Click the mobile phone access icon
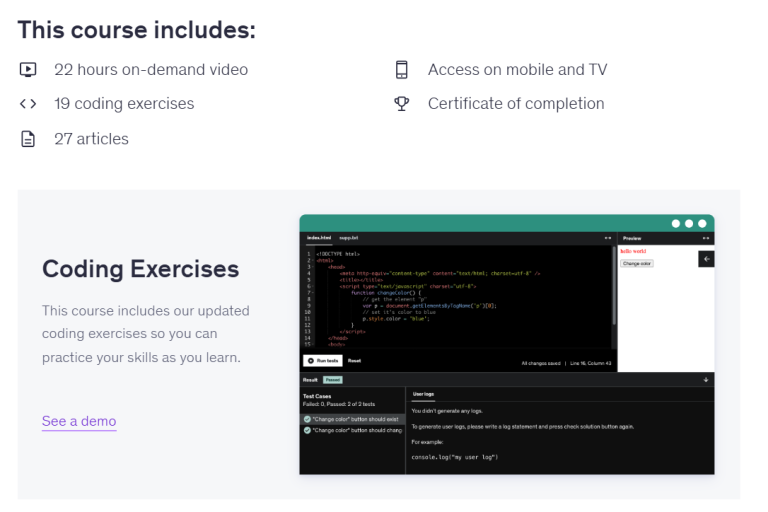 402,70
